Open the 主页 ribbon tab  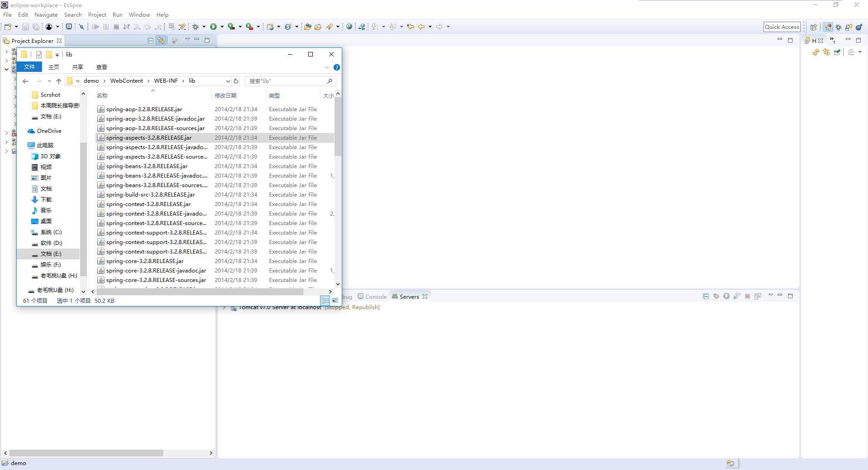[x=54, y=67]
